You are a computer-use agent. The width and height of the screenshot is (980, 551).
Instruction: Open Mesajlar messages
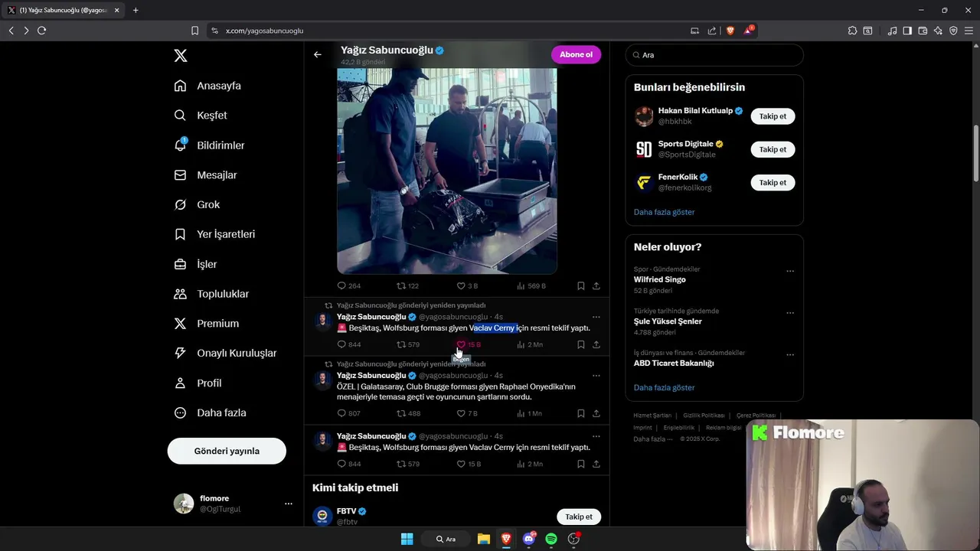pyautogui.click(x=205, y=175)
